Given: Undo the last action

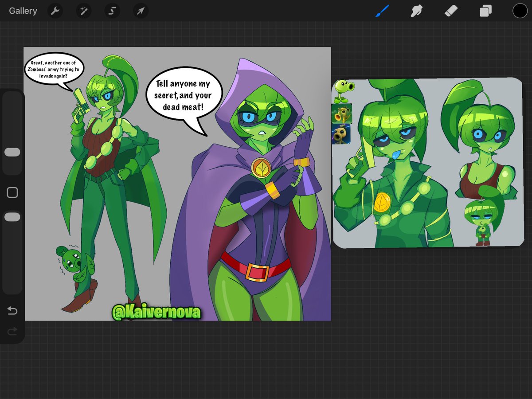Looking at the screenshot, I should [12, 311].
